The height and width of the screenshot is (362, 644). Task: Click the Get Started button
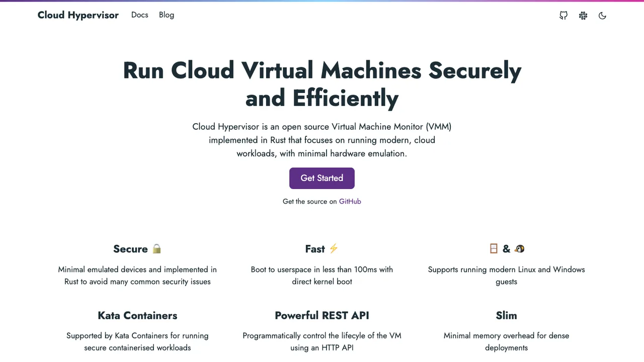[322, 178]
